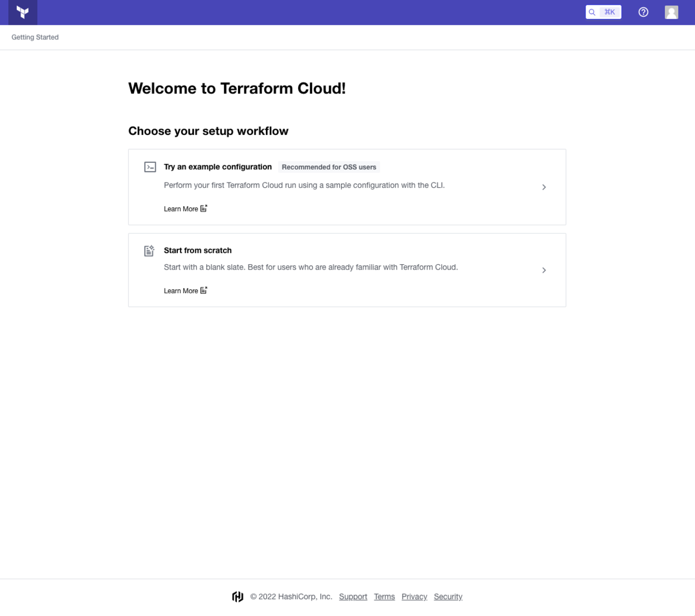Open Learn More under example configuration
Screen dimensions: 695x616
pyautogui.click(x=181, y=209)
